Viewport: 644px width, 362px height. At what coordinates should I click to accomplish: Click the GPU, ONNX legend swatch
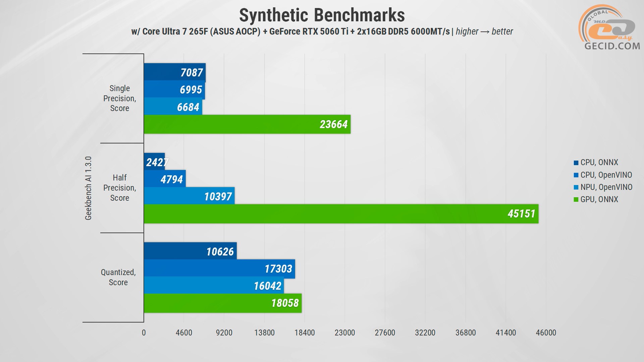576,200
